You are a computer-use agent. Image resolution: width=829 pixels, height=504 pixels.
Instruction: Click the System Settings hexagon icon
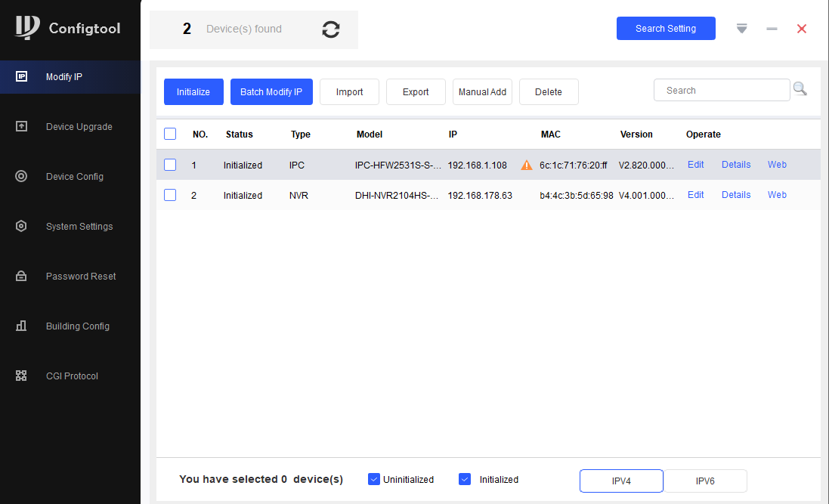(21, 226)
